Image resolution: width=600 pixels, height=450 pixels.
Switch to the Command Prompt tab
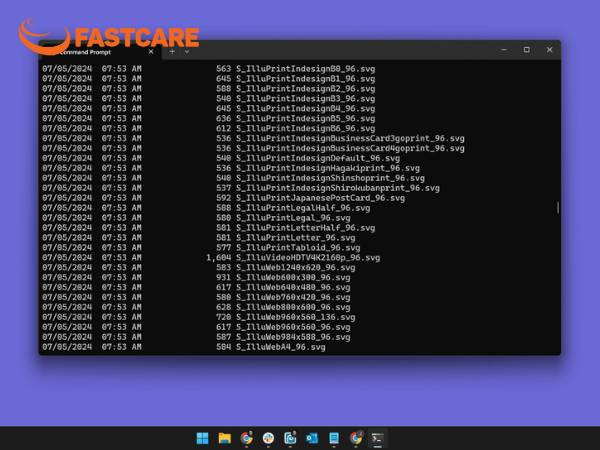point(99,52)
